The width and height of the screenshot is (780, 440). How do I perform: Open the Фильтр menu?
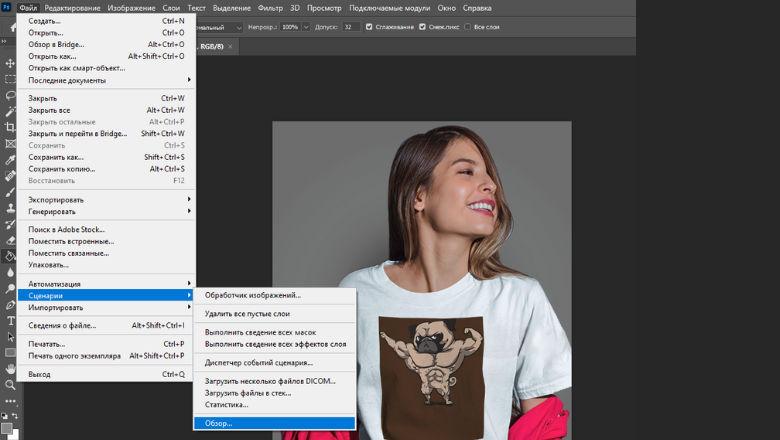point(270,8)
